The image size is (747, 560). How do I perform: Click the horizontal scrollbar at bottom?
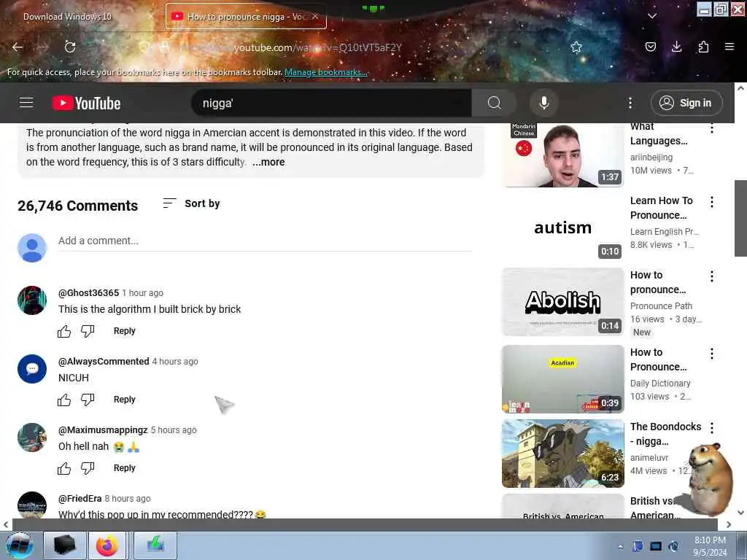(x=365, y=524)
